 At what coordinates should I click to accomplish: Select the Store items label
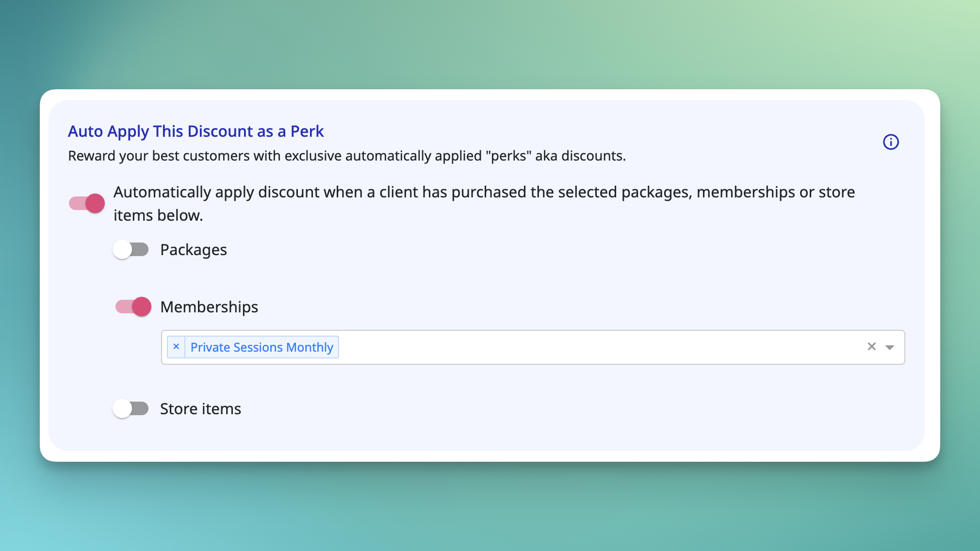pos(200,409)
